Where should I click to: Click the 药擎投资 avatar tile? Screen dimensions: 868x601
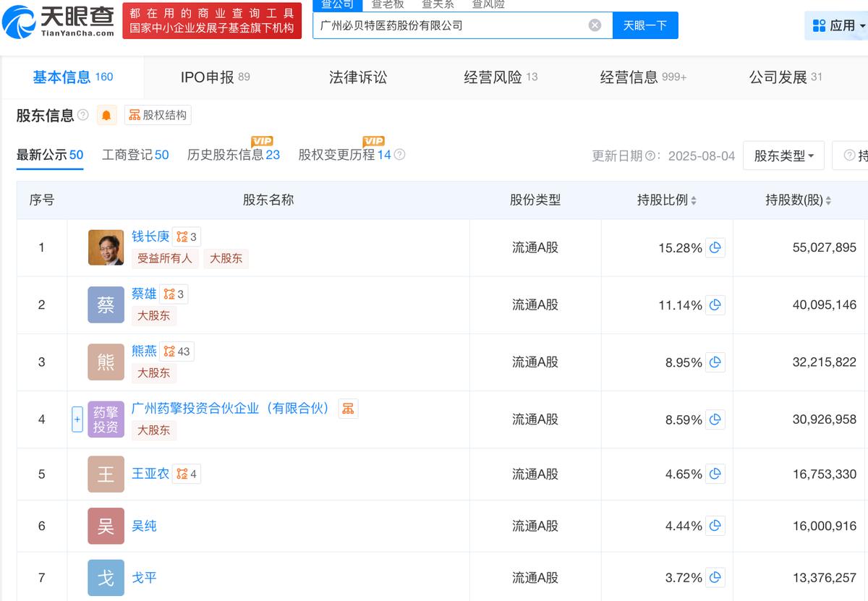106,419
